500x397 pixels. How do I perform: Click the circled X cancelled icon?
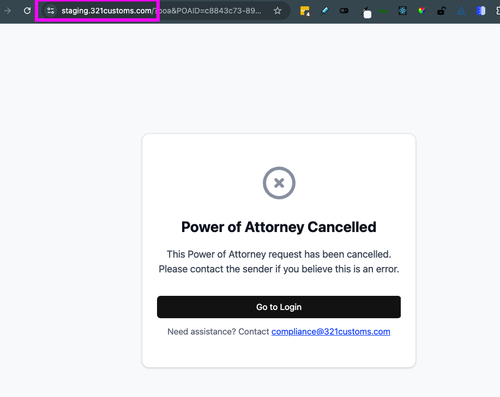click(x=279, y=183)
